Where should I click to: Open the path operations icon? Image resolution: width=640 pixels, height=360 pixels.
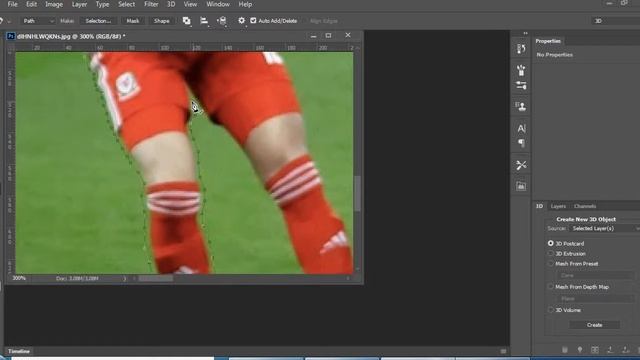[x=187, y=21]
